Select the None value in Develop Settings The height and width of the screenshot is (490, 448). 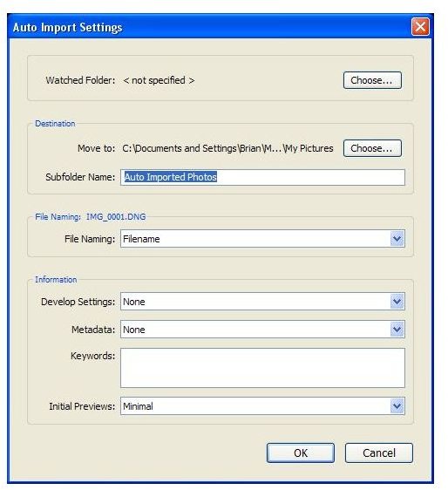coord(134,302)
